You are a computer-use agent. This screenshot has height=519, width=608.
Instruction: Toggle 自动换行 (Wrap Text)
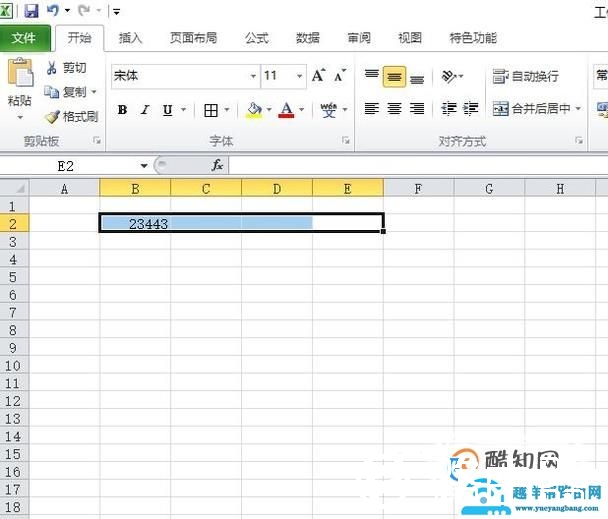coord(526,76)
